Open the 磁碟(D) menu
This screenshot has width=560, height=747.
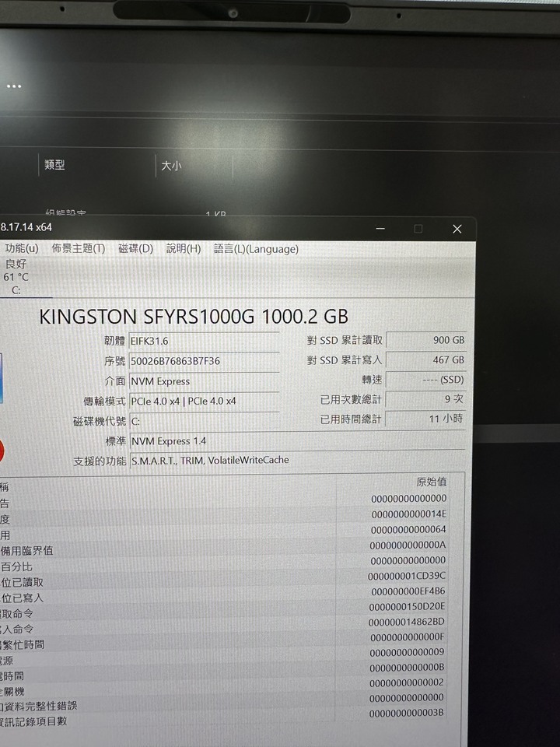[x=135, y=249]
